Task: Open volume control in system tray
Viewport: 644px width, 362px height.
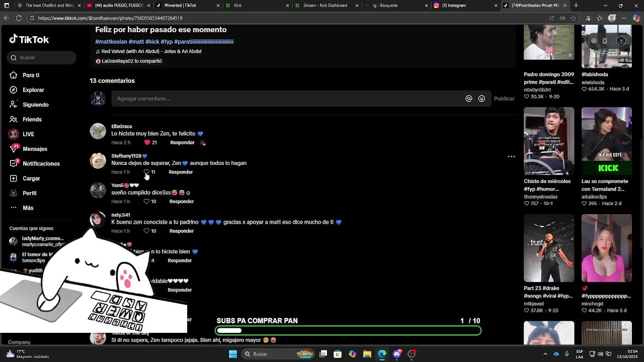Action: 601,354
